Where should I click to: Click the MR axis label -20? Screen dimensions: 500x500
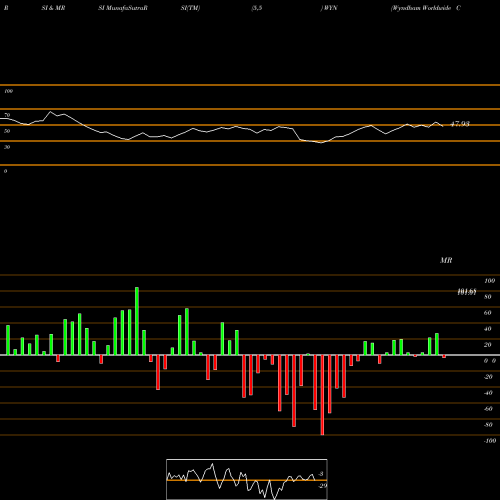(488, 377)
